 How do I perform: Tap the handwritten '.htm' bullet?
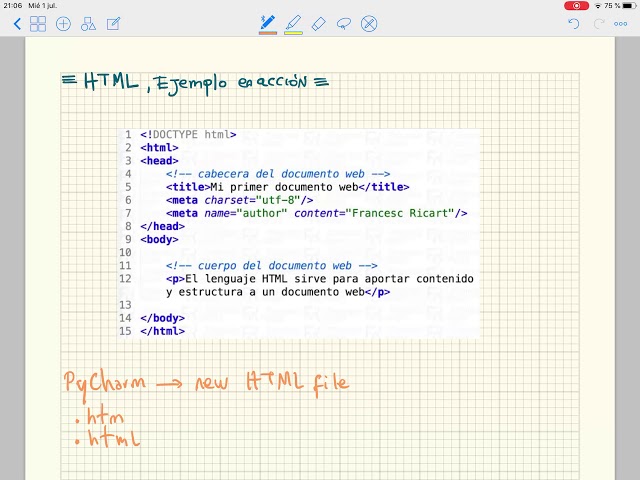point(99,417)
